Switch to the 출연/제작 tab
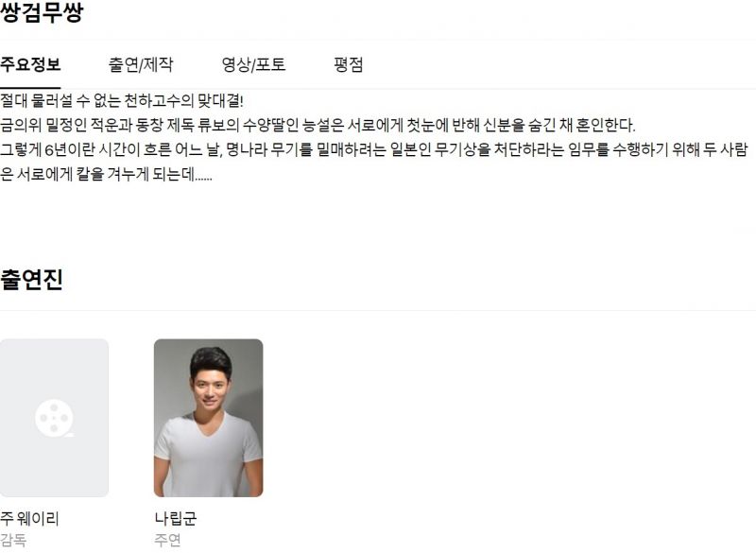 (140, 64)
